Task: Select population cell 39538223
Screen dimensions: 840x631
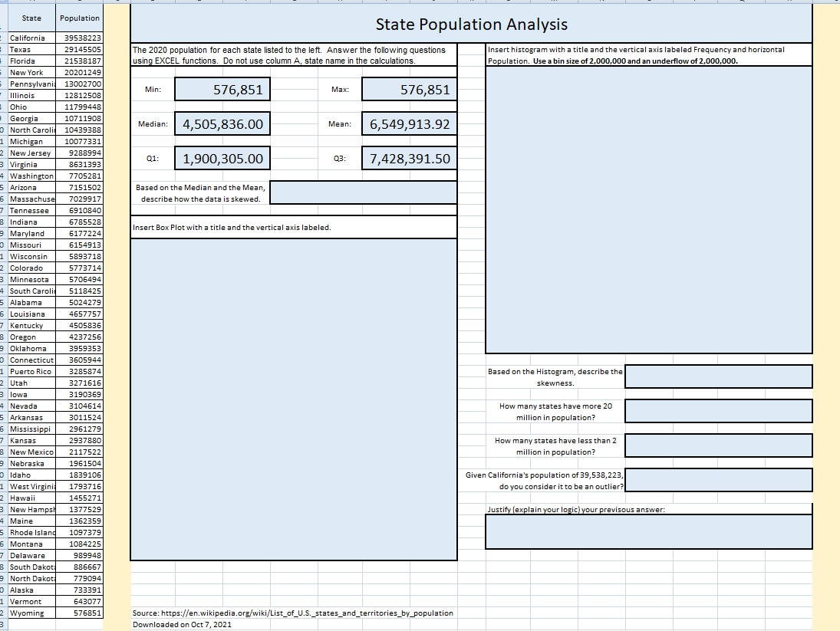Action: (x=79, y=38)
